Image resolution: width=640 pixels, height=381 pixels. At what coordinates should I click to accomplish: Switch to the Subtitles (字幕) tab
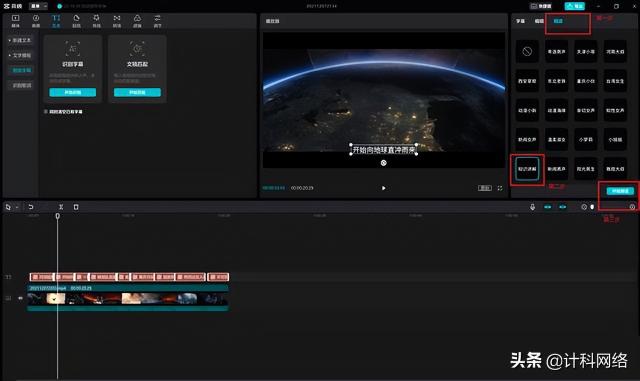(520, 21)
